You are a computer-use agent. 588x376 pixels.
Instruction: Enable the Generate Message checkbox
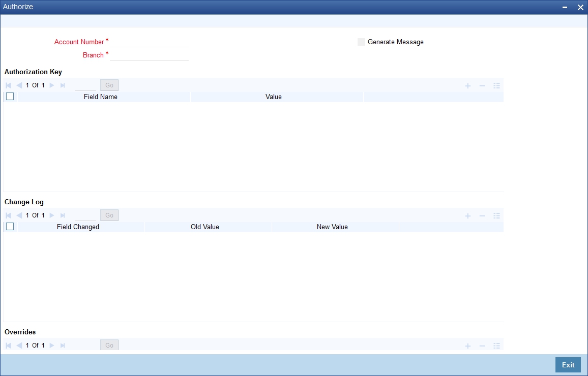point(361,42)
